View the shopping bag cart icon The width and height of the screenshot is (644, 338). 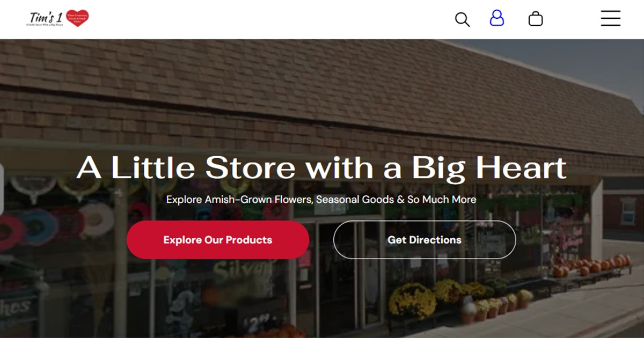coord(536,19)
